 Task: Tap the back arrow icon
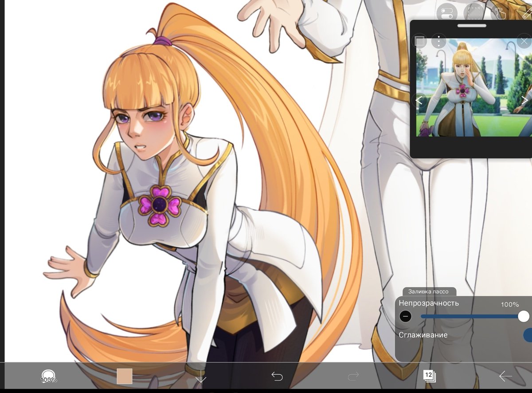(505, 377)
